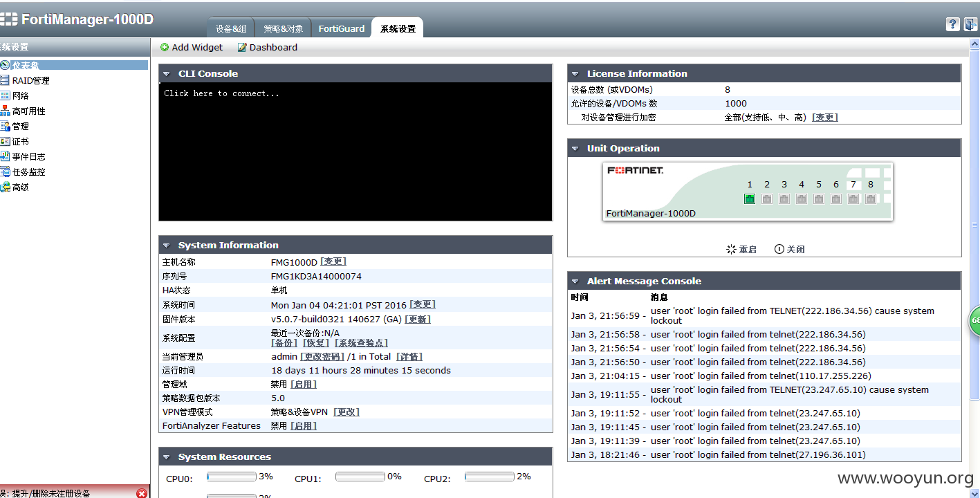Click the port 6 icon on the unit

836,199
